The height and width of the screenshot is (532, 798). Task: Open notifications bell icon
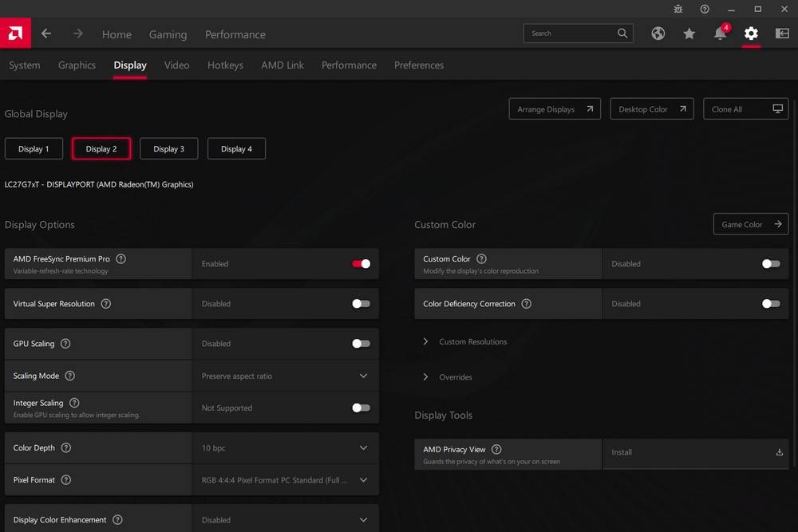pyautogui.click(x=721, y=33)
